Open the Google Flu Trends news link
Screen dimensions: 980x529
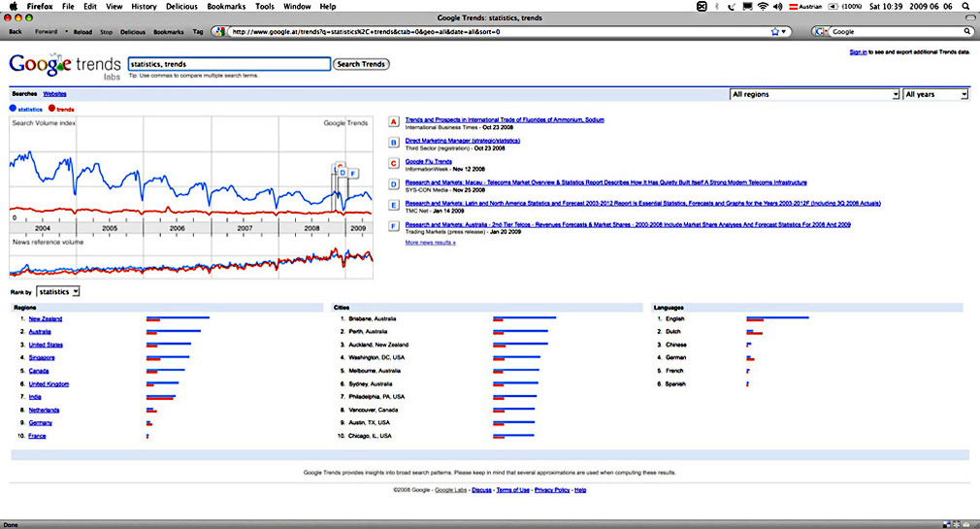point(429,161)
